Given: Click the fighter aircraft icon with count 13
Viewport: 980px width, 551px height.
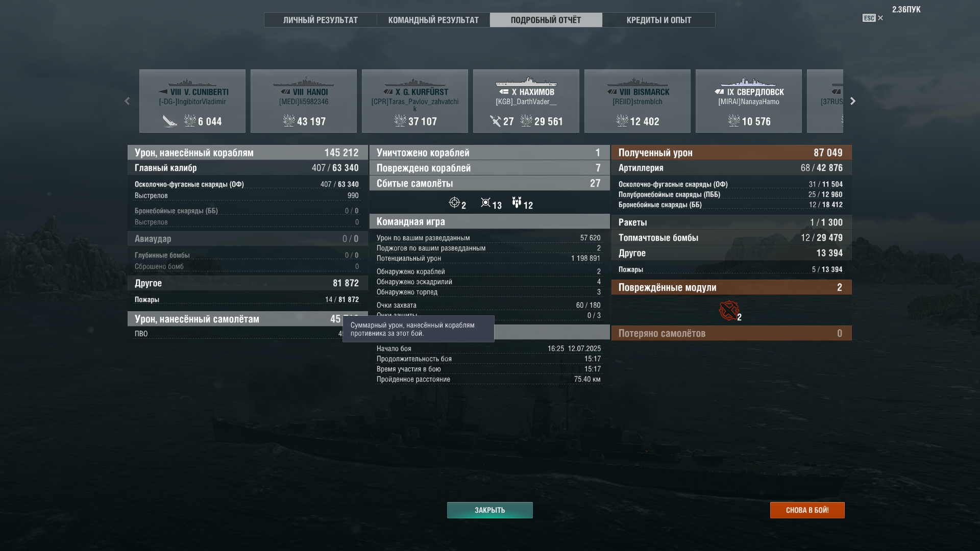Looking at the screenshot, I should (485, 203).
